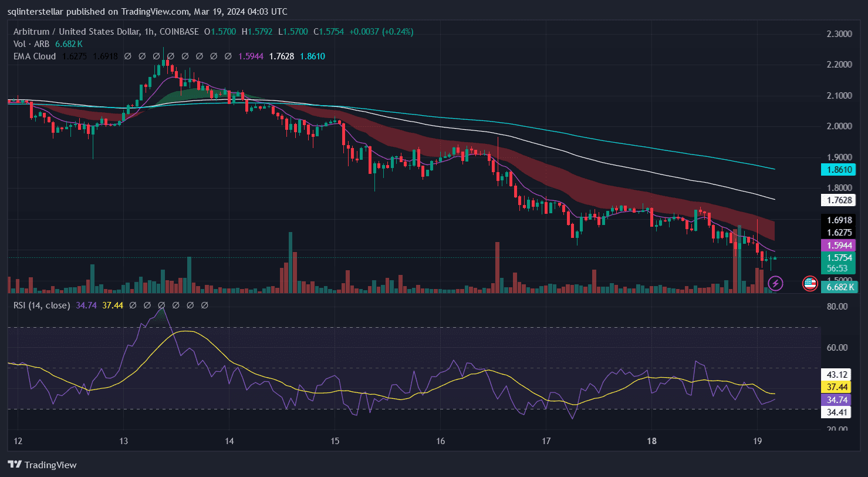Select the EMA Cloud indicator legend

35,56
